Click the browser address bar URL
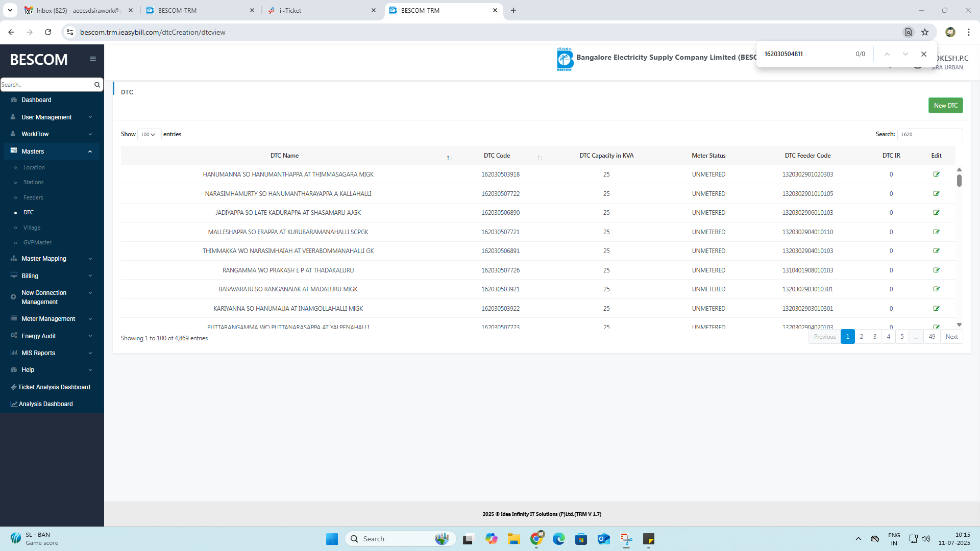The image size is (980, 551). pyautogui.click(x=153, y=32)
